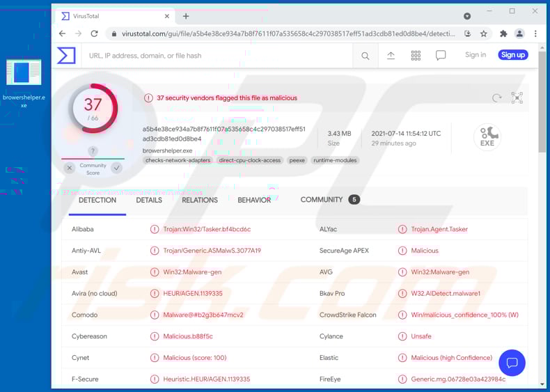Click Malware@#b2g3b647mcv2 Comodo result

point(203,315)
